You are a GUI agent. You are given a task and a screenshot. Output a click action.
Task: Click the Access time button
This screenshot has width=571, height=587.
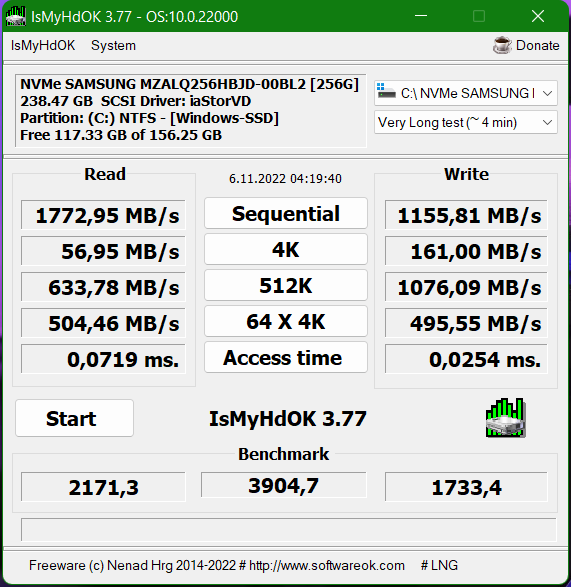point(286,357)
